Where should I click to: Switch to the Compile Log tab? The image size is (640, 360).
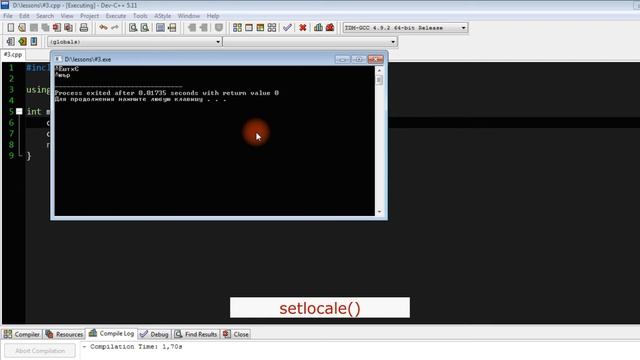point(111,333)
